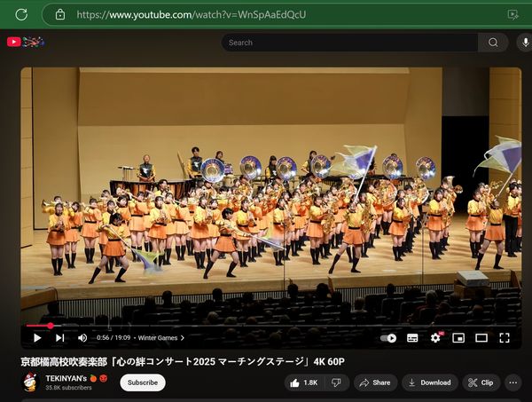532x402 pixels.
Task: Click the search magnifier button
Action: click(x=493, y=43)
